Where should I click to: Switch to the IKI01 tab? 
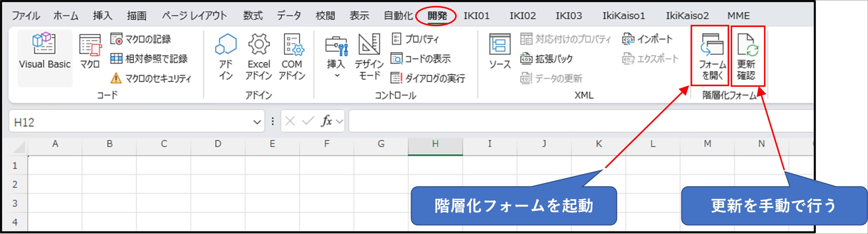pyautogui.click(x=476, y=16)
